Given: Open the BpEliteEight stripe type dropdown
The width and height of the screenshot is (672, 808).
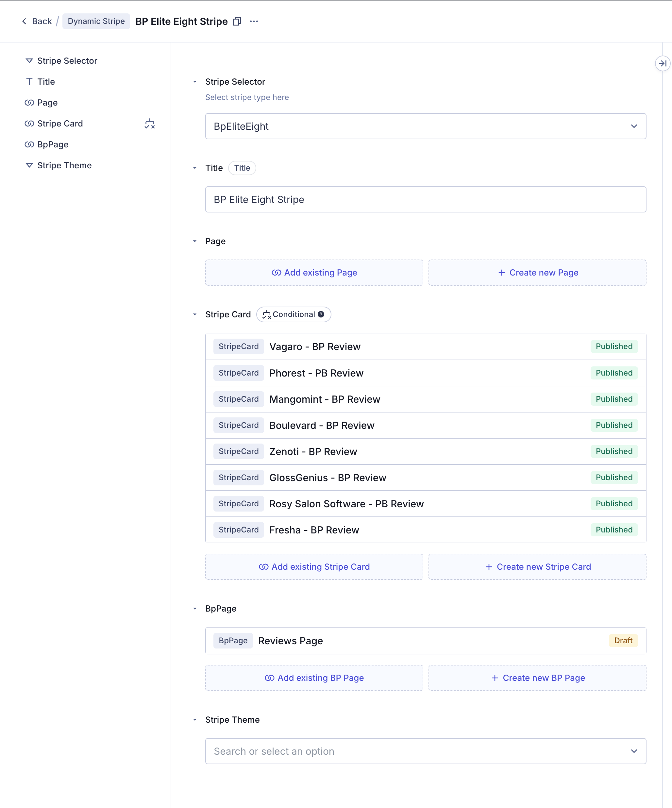Looking at the screenshot, I should [x=426, y=126].
